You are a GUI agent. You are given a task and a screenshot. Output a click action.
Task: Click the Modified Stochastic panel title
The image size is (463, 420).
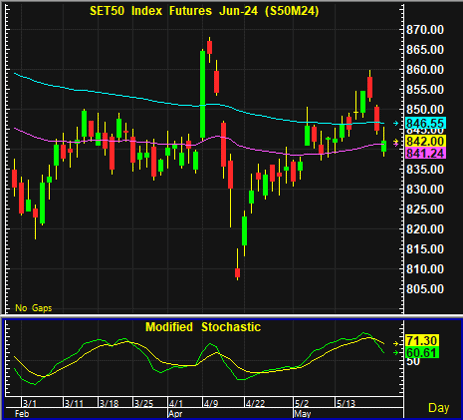click(x=203, y=327)
